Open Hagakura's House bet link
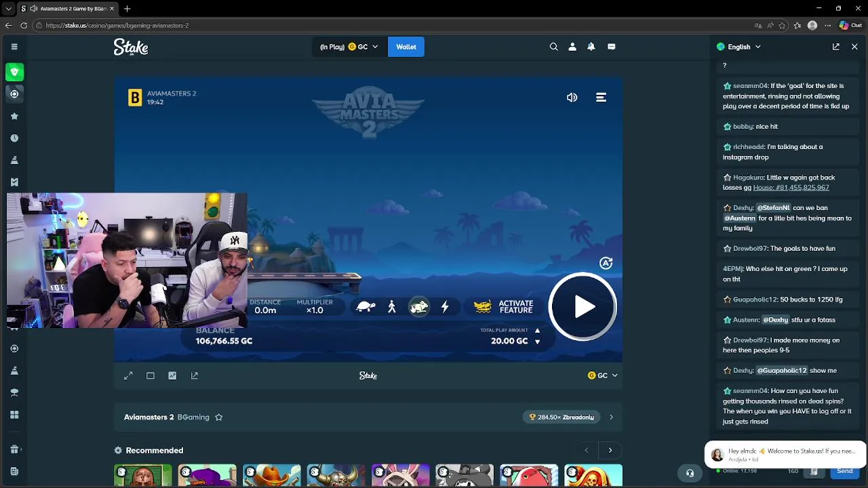 coord(791,188)
